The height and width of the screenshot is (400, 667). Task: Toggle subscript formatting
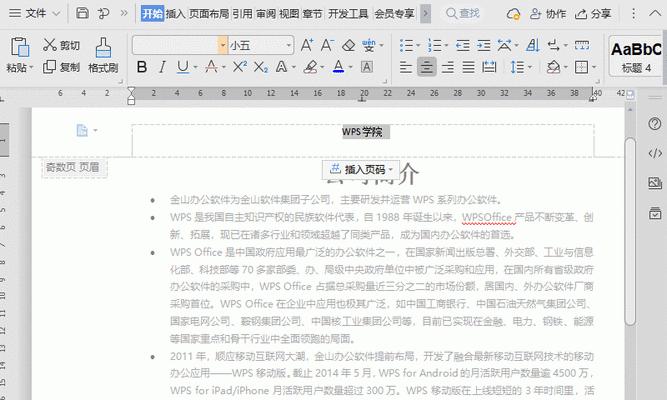(x=261, y=67)
